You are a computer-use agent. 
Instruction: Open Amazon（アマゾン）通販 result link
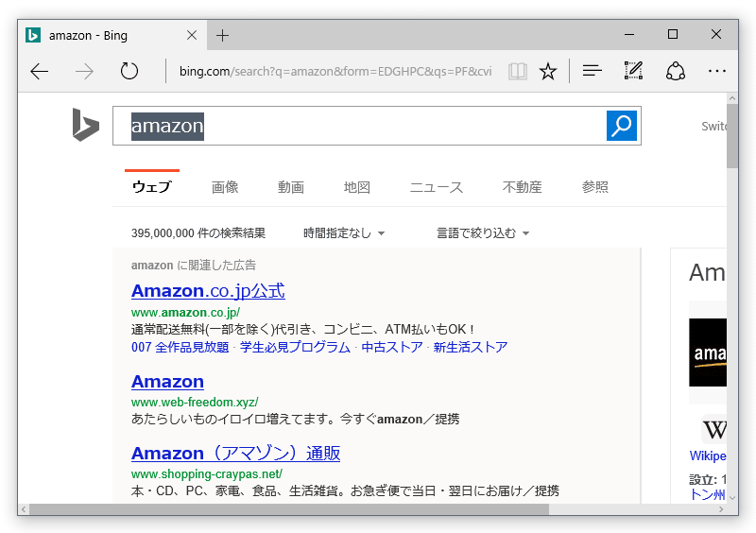tap(235, 454)
